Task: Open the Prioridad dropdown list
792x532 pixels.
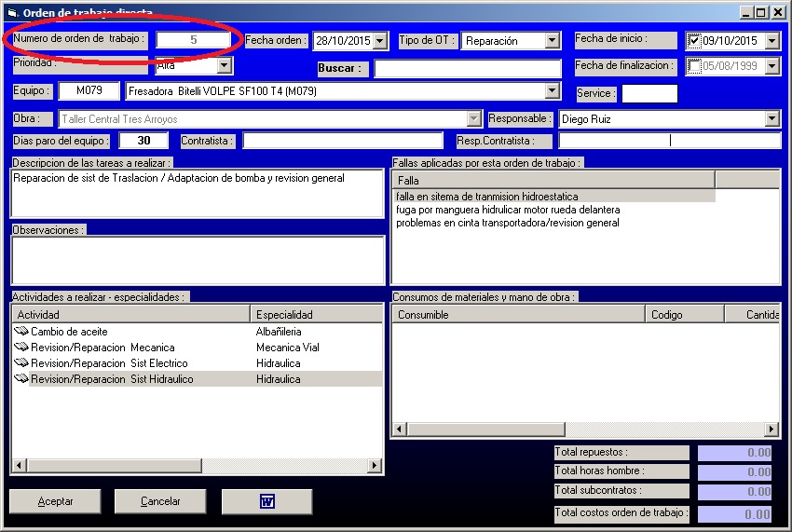Action: tap(224, 66)
